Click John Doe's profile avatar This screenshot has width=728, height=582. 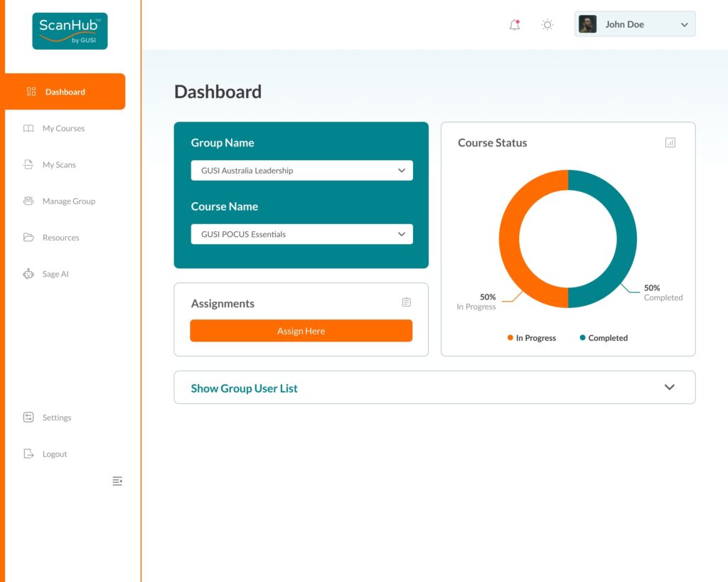click(x=587, y=24)
